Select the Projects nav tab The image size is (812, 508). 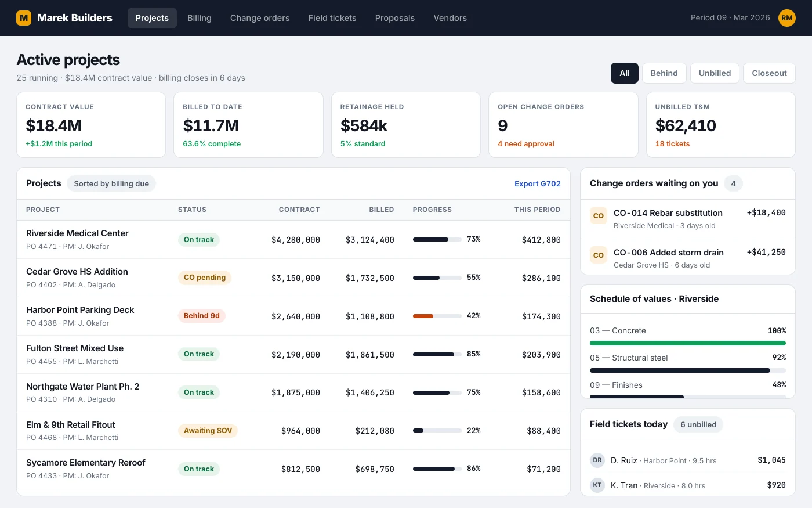[152, 18]
